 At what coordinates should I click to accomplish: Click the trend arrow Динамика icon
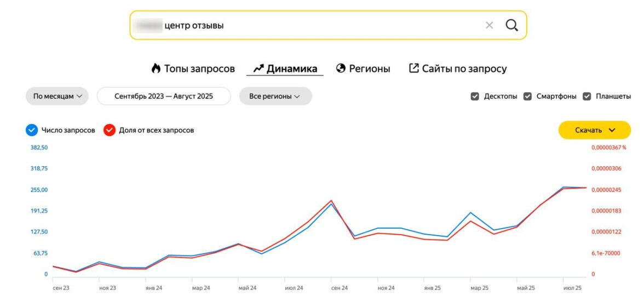(258, 69)
